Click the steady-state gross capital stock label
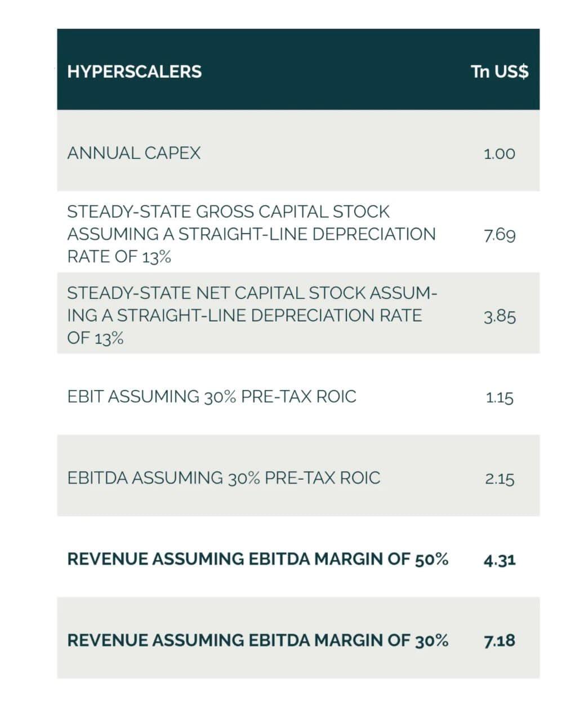Screen dimensions: 588x715 pos(251,234)
